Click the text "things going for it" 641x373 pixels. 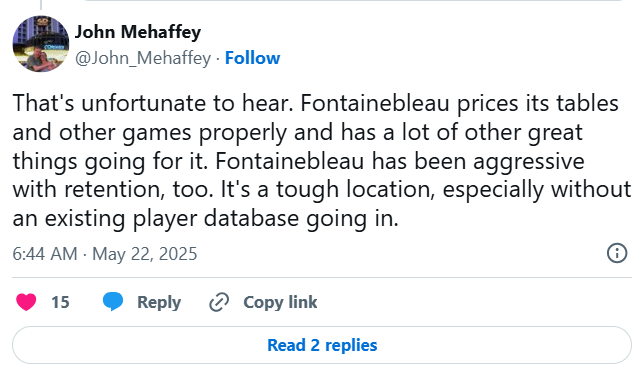coord(110,161)
